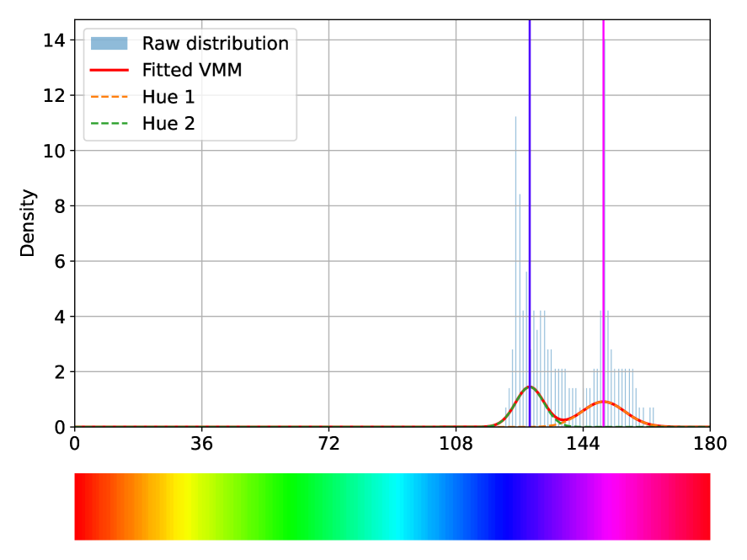Click the tallest histogram bar in the plot
This screenshot has width=747, height=560.
click(515, 253)
